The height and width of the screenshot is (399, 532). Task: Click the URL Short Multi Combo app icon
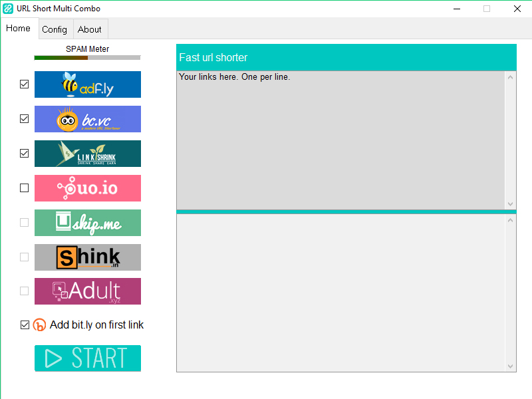(8, 9)
